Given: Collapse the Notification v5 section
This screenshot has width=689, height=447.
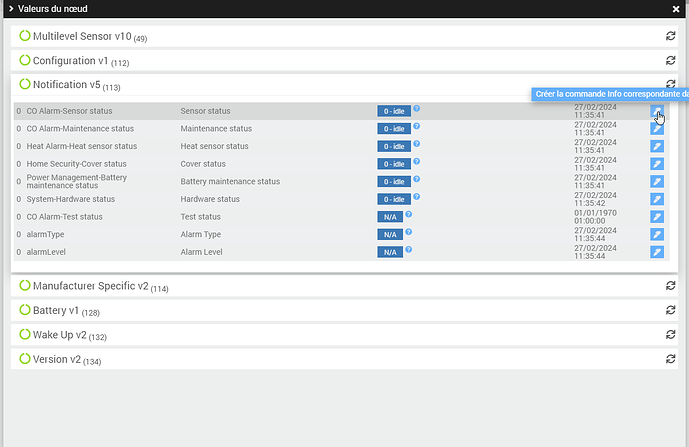Looking at the screenshot, I should [x=69, y=85].
